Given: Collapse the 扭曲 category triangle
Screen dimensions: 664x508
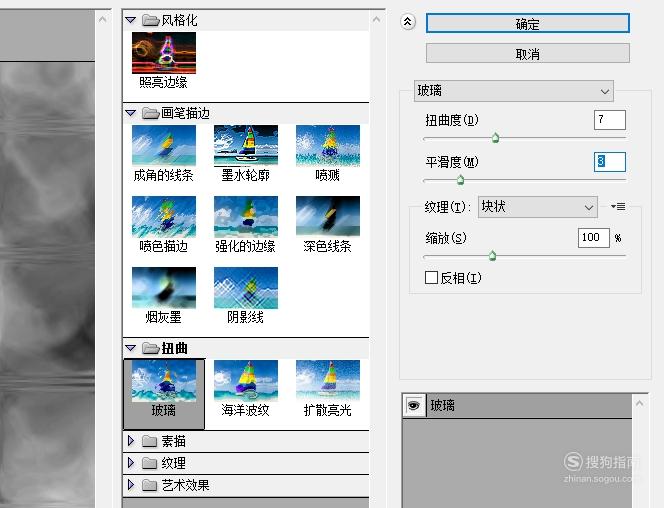Looking at the screenshot, I should [x=130, y=348].
